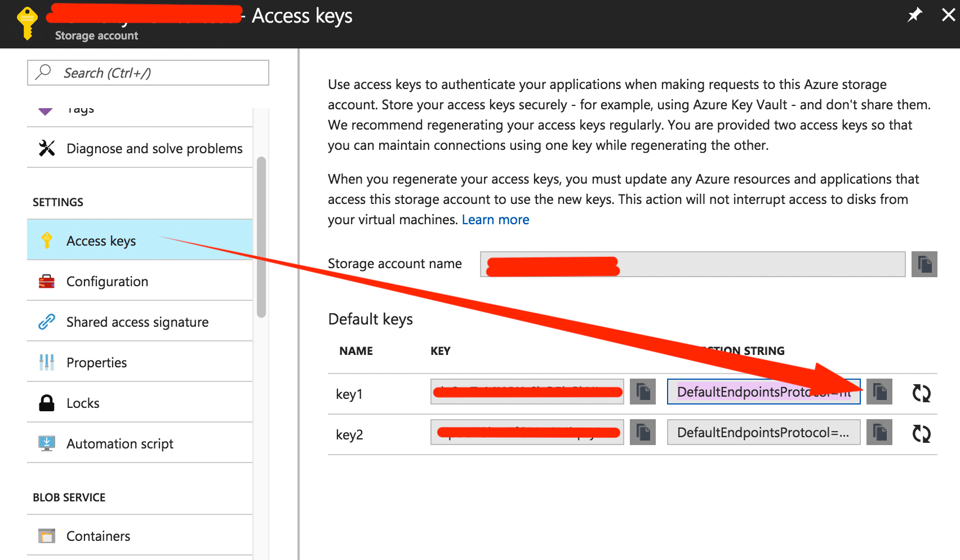The image size is (960, 560).
Task: Regenerate key1
Action: 922,393
